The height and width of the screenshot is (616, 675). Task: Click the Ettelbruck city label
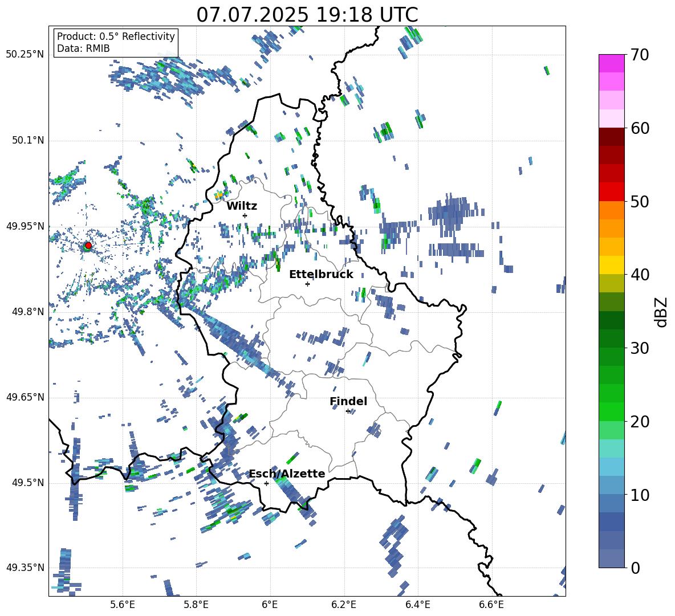pos(321,275)
